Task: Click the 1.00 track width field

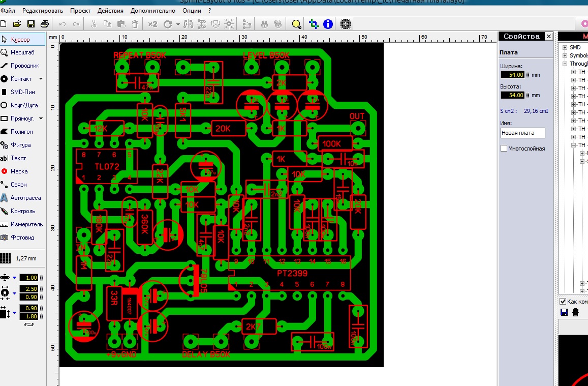Action: (29, 278)
